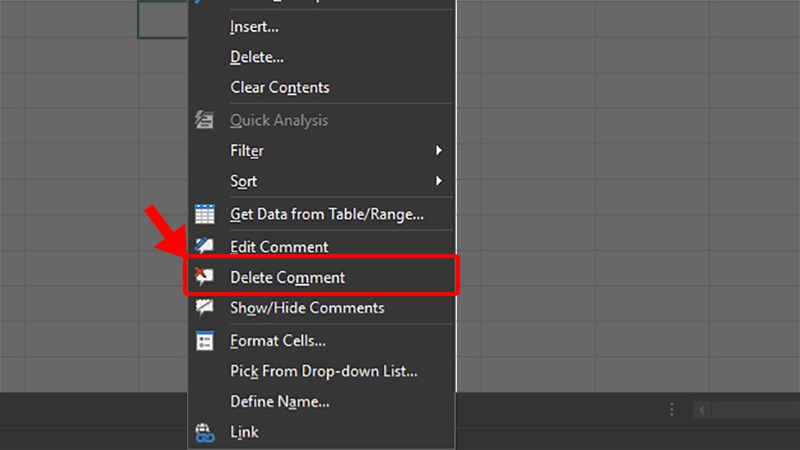This screenshot has width=800, height=450.
Task: Open Pick From Drop-down List...
Action: [x=321, y=371]
